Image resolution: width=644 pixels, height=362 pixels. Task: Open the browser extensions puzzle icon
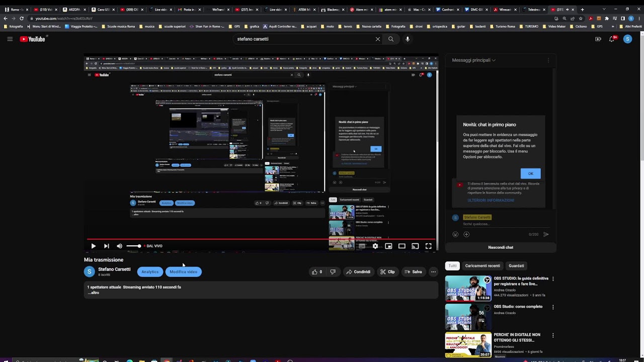click(606, 18)
